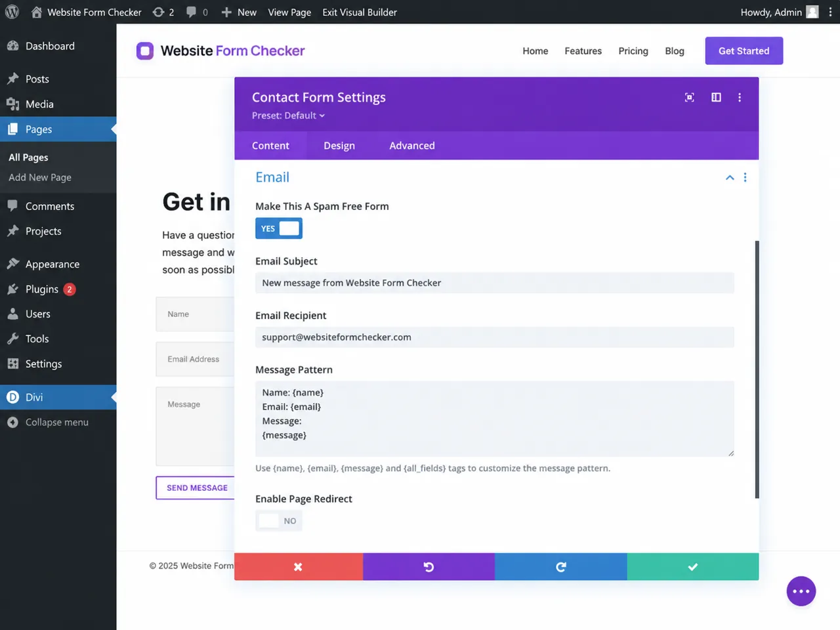Expand the settings modal to fullscreen

tap(690, 97)
